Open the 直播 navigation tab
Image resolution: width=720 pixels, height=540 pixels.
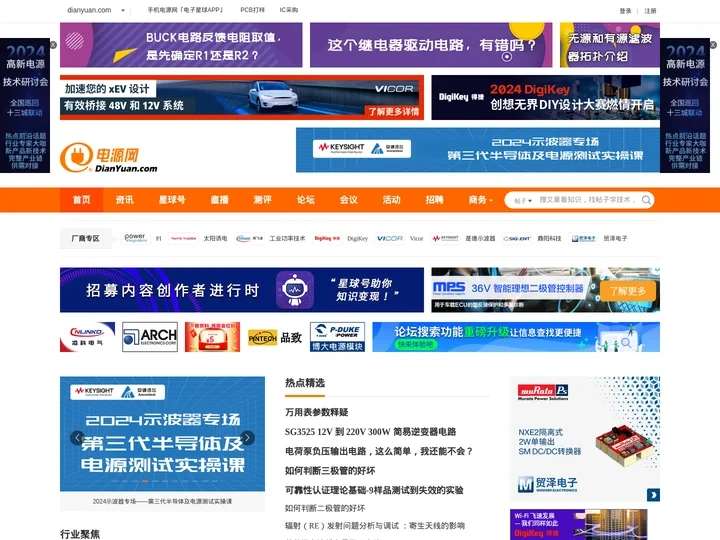tap(219, 200)
